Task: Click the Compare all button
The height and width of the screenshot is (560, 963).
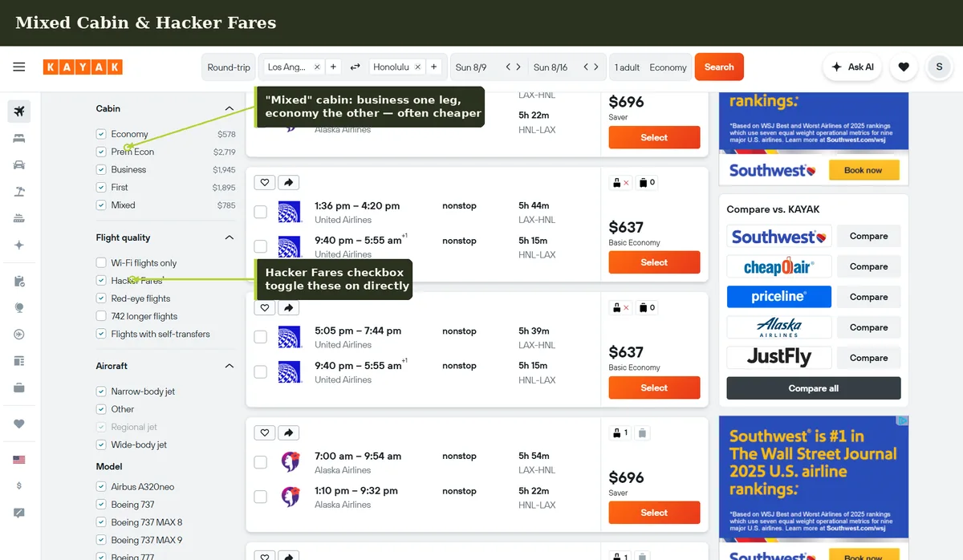Action: [x=814, y=388]
